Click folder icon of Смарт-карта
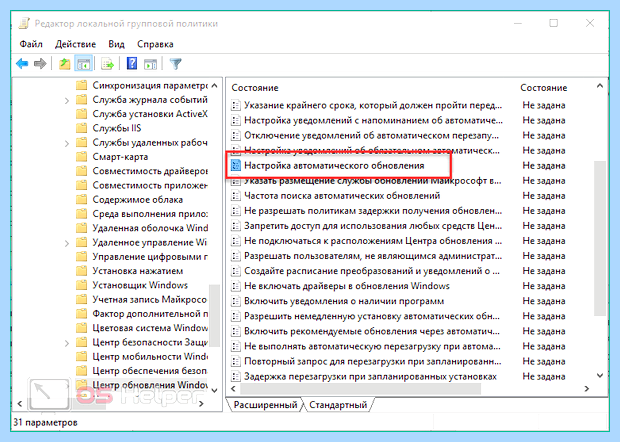 [81, 157]
